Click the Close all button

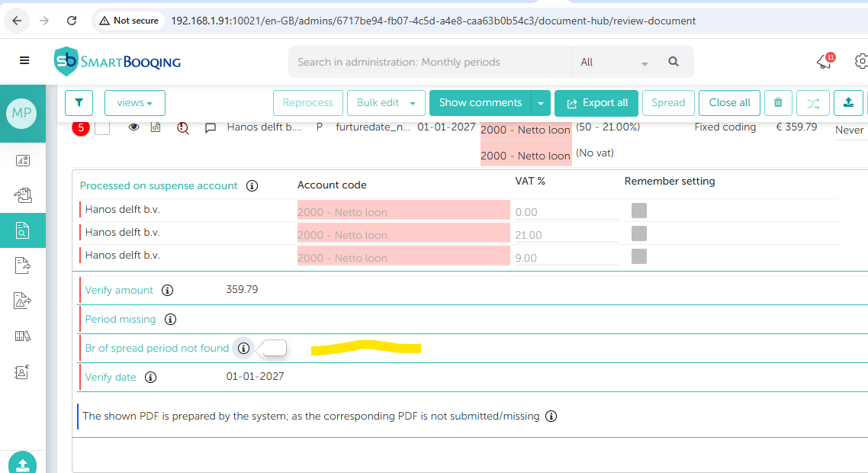(729, 103)
